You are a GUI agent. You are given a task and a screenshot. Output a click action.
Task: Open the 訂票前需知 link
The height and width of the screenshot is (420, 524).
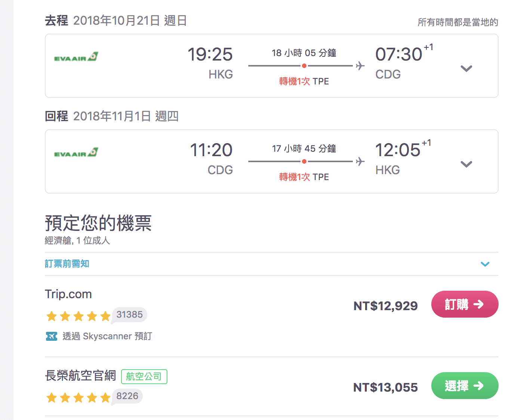(67, 264)
